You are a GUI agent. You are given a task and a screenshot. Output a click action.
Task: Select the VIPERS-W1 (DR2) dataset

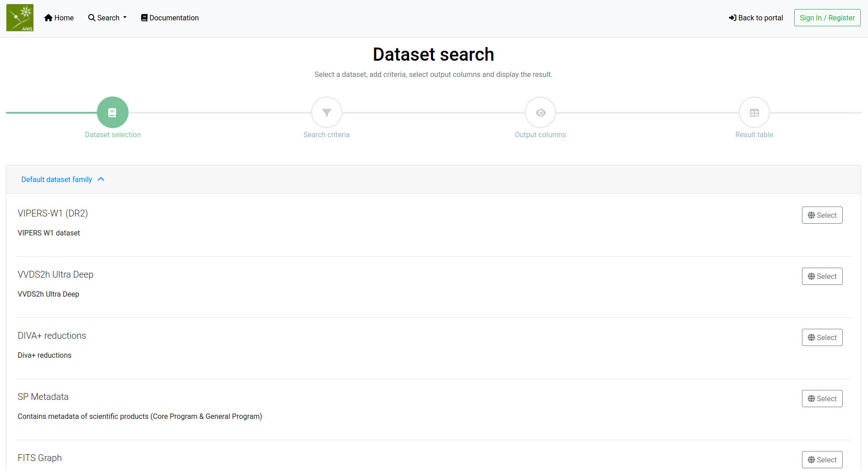point(822,215)
